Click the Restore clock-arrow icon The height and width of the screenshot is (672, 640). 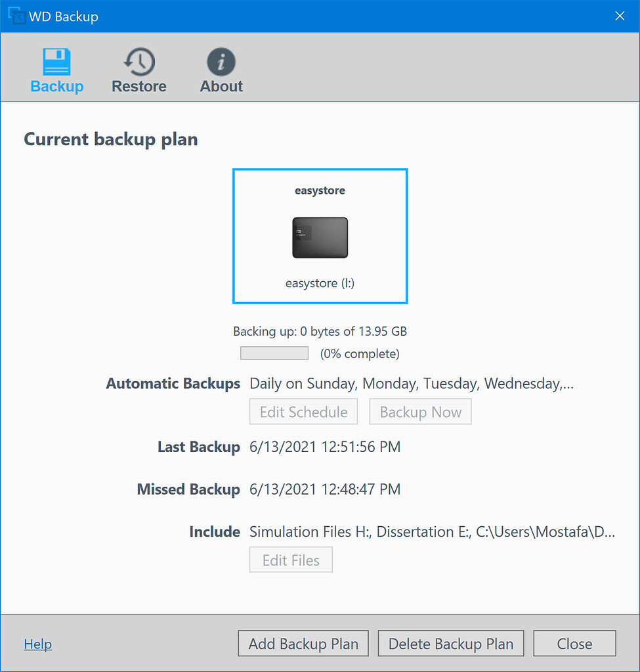click(x=139, y=61)
